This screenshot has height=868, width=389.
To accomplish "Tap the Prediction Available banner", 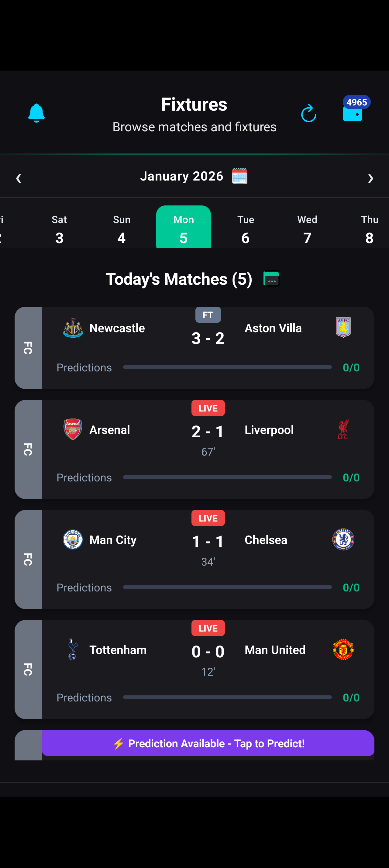I will [208, 743].
